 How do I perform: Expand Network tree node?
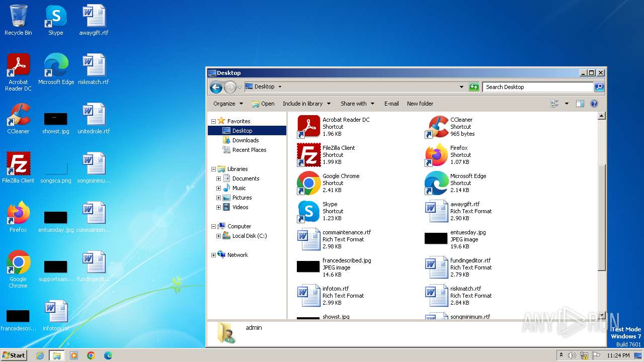click(213, 255)
